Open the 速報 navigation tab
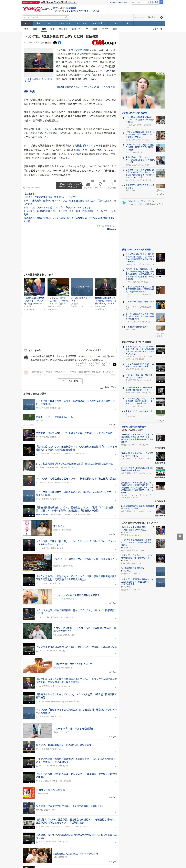This screenshot has width=186, height=868. tap(38, 24)
